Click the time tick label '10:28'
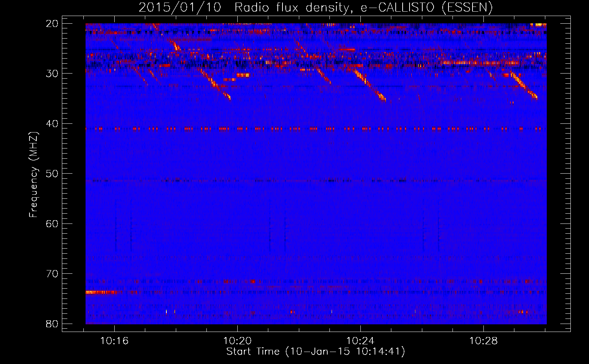This screenshot has height=364, width=589. (483, 341)
